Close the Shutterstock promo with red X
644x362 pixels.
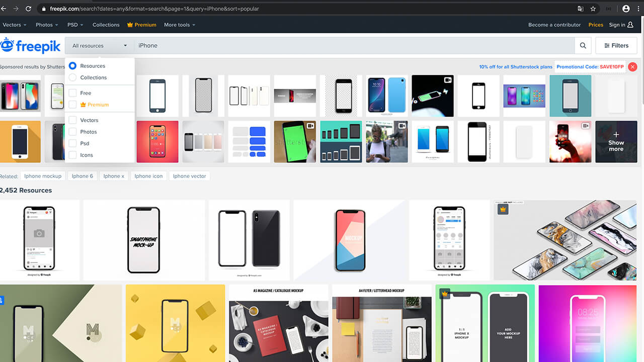click(x=632, y=67)
